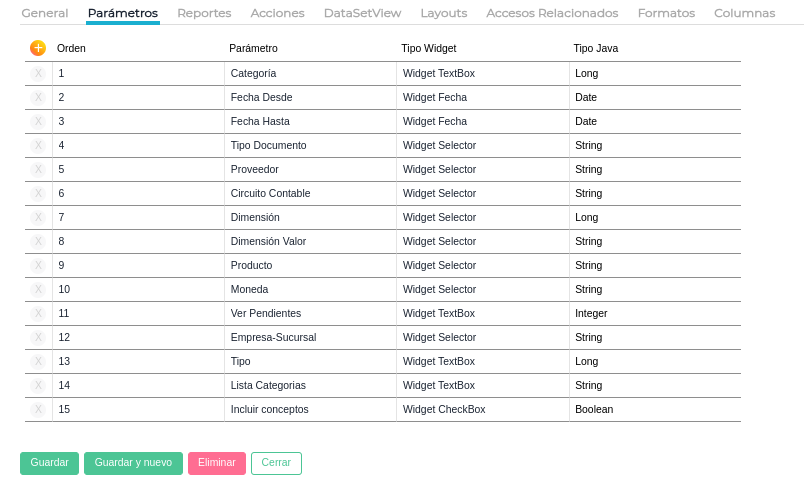Click the Guardar y nuevo button
804x481 pixels.
133,463
